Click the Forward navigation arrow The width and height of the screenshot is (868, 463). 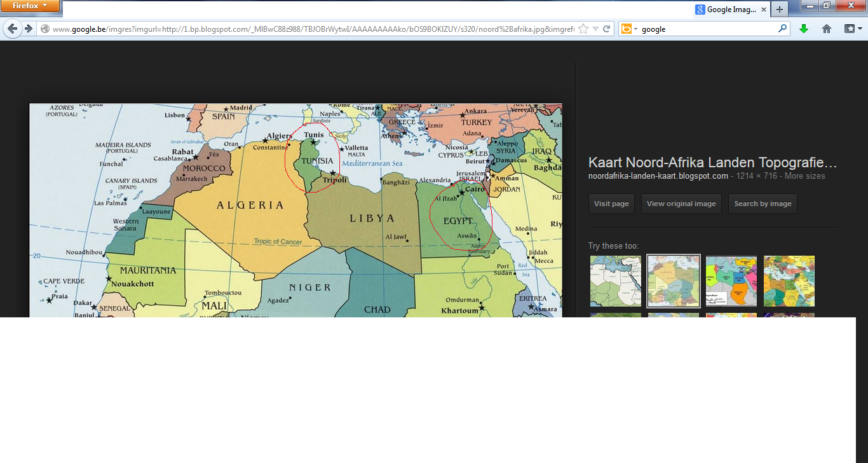29,29
